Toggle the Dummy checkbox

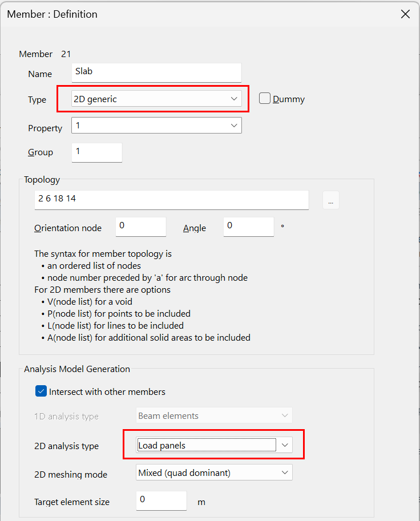point(265,99)
